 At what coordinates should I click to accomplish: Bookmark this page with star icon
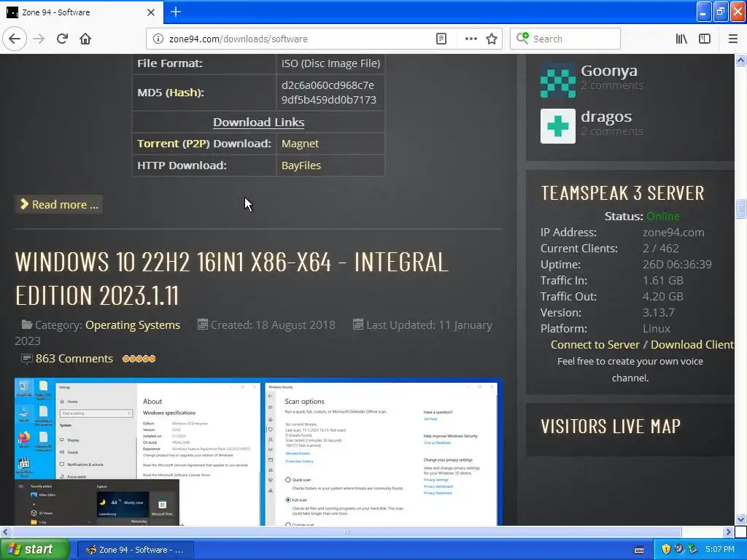pyautogui.click(x=492, y=39)
